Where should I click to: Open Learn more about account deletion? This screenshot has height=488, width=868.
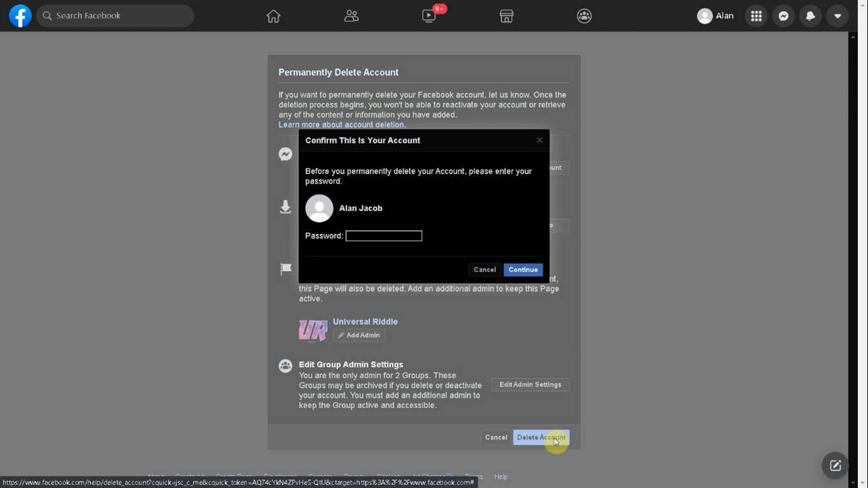coord(341,125)
